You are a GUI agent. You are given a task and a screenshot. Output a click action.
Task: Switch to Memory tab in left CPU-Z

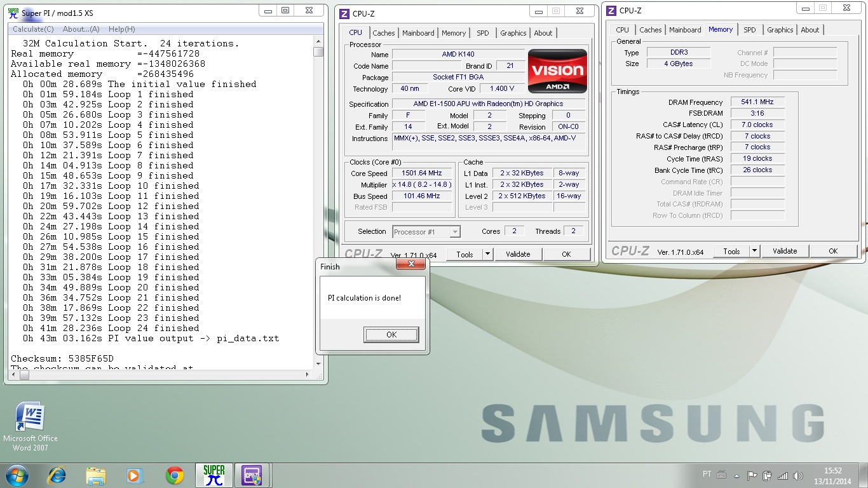point(454,33)
